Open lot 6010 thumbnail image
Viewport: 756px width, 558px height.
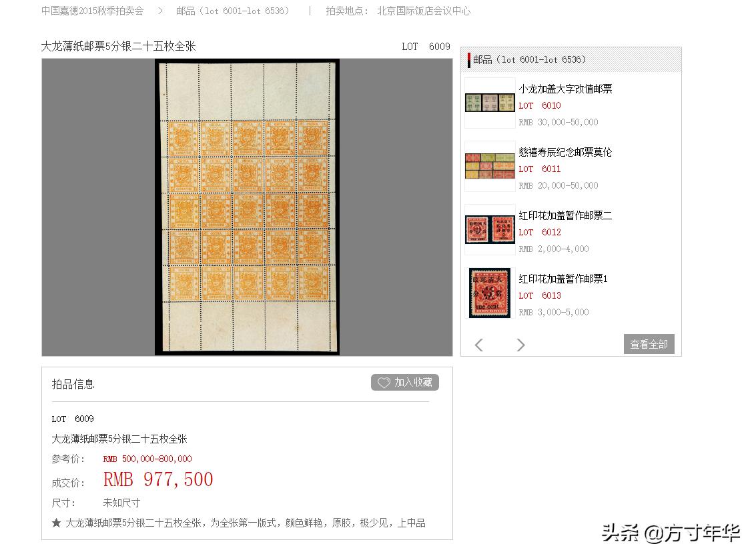pos(489,102)
